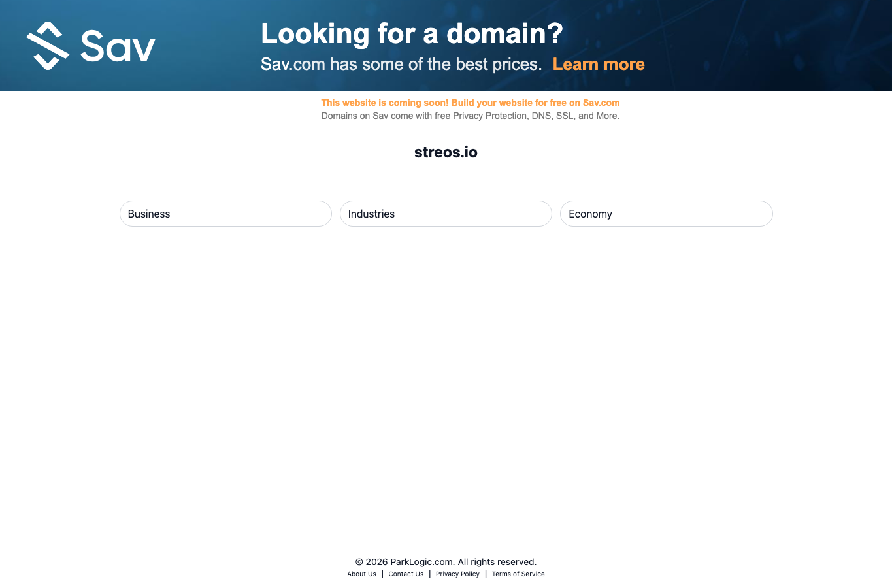Viewport: 892px width, 588px height.
Task: Click the © 2026 copyright year
Action: (371, 562)
